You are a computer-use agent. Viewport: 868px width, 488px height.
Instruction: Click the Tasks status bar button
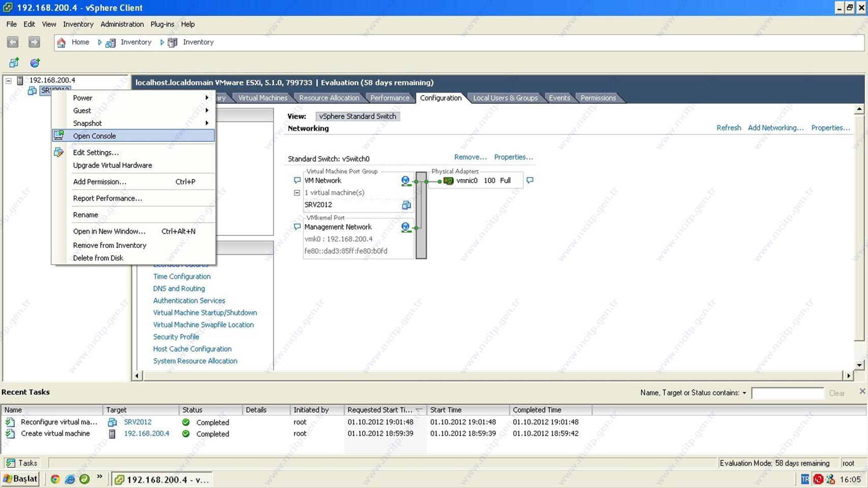point(21,463)
